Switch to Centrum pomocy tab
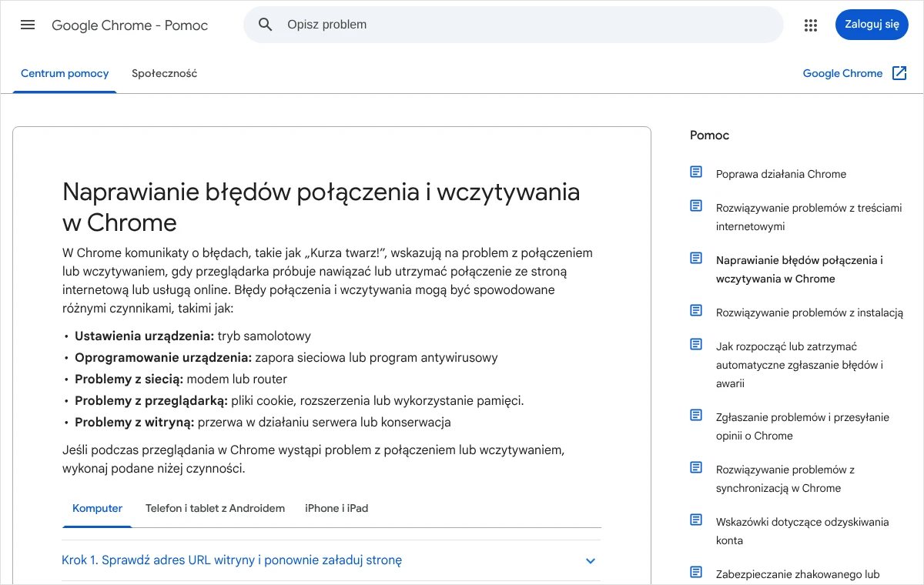924x585 pixels. click(x=65, y=74)
